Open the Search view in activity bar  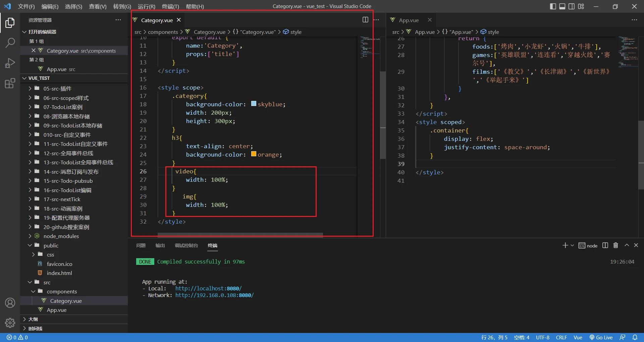coord(10,43)
